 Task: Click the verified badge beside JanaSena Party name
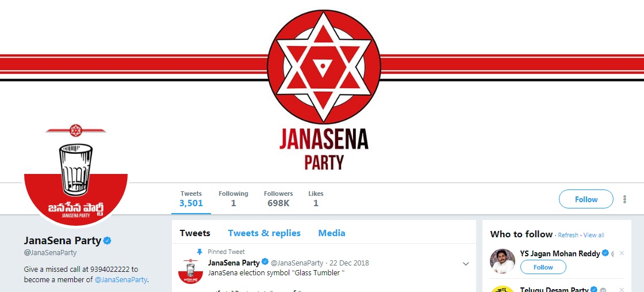click(107, 241)
